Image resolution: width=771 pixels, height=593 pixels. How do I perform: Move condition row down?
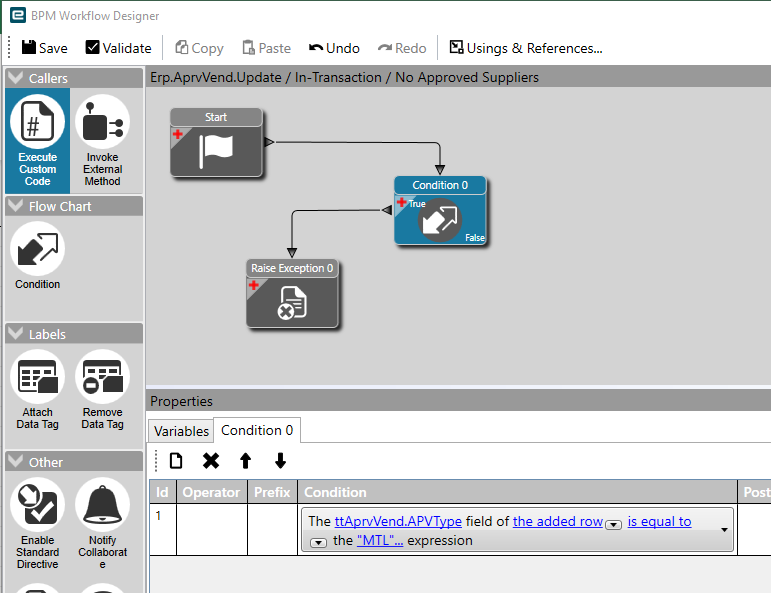pos(280,461)
